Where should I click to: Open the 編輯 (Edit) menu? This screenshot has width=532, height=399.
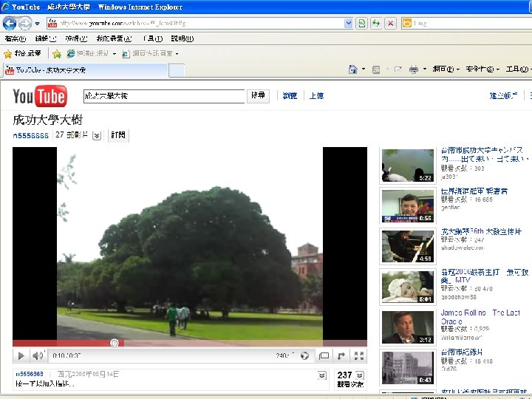[46, 38]
